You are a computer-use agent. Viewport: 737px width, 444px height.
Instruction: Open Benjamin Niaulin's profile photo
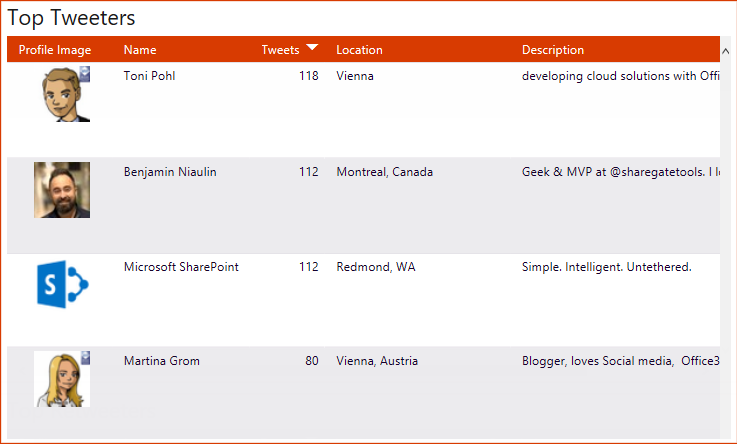[x=62, y=190]
